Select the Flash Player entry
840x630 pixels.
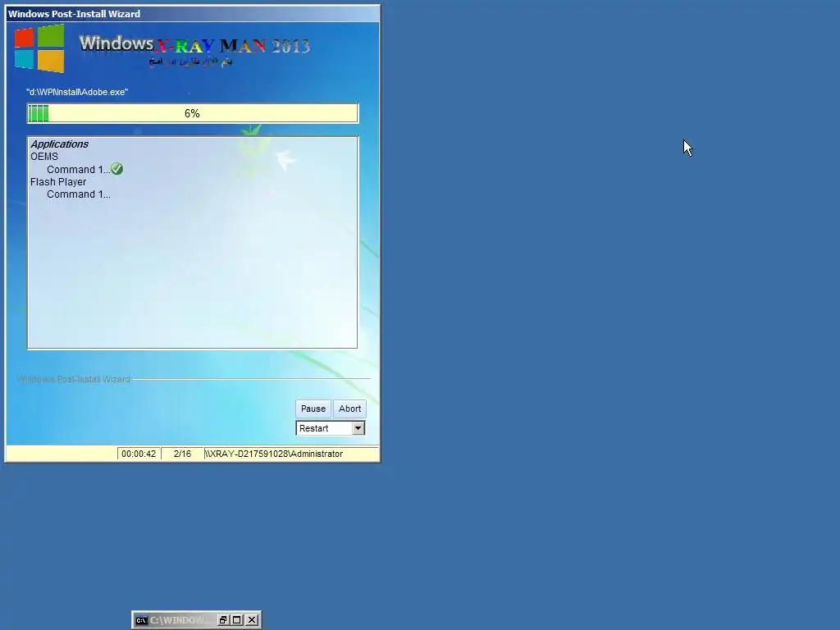click(x=58, y=181)
